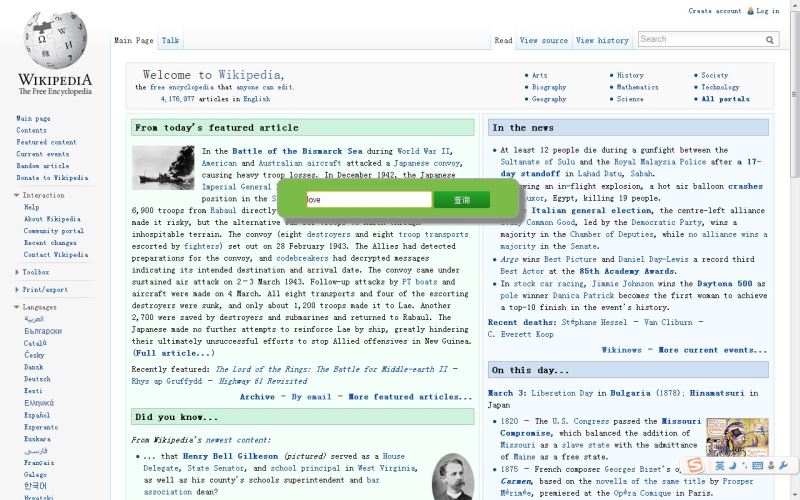Switch to the Talk tab
The image size is (800, 500).
coord(170,40)
